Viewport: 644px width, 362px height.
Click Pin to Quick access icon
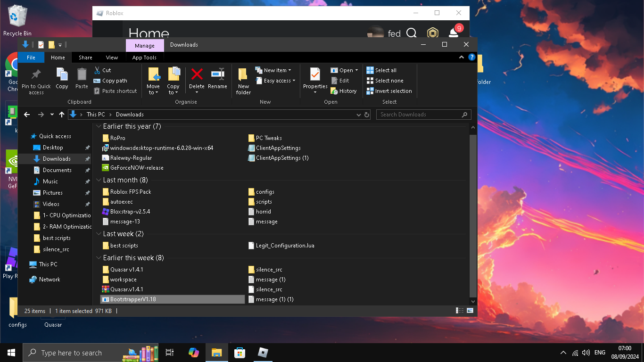pyautogui.click(x=36, y=74)
